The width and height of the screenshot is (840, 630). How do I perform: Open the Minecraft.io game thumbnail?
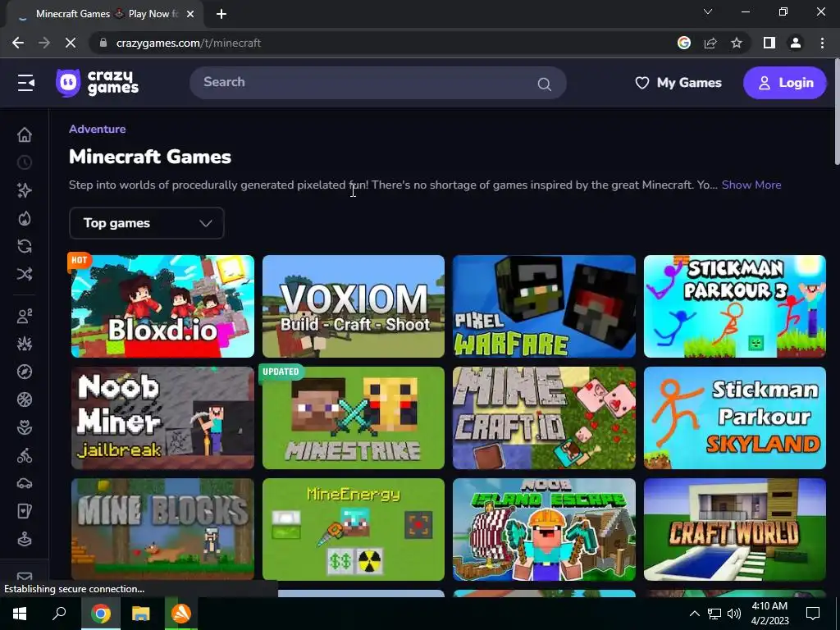(545, 418)
